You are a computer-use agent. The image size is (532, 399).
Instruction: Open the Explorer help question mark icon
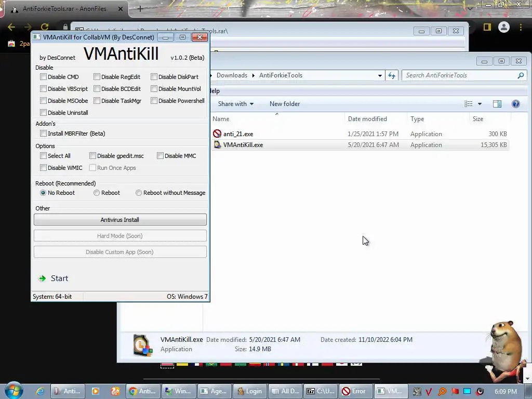[515, 104]
